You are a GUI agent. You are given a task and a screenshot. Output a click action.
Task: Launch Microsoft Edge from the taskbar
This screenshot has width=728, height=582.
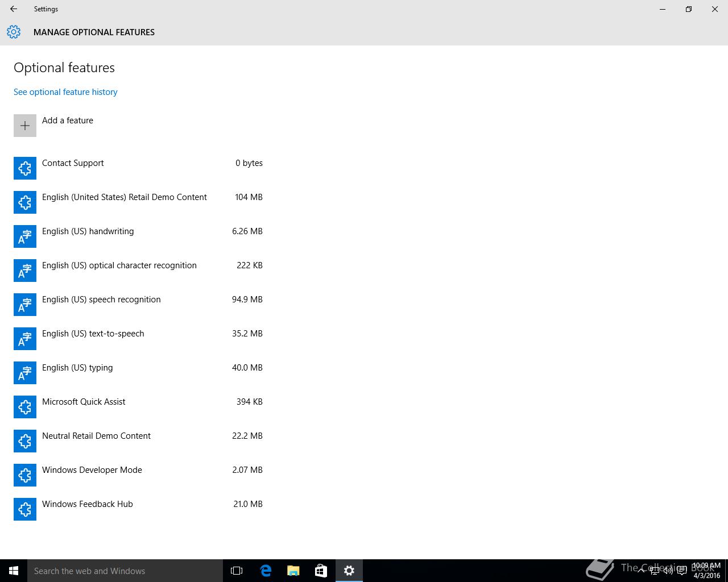[x=266, y=571]
